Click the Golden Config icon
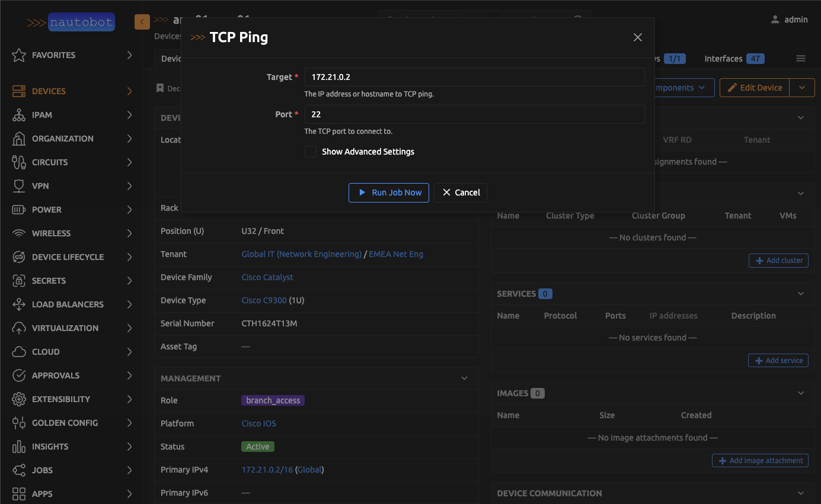Screen dimensions: 821x504 point(19,423)
